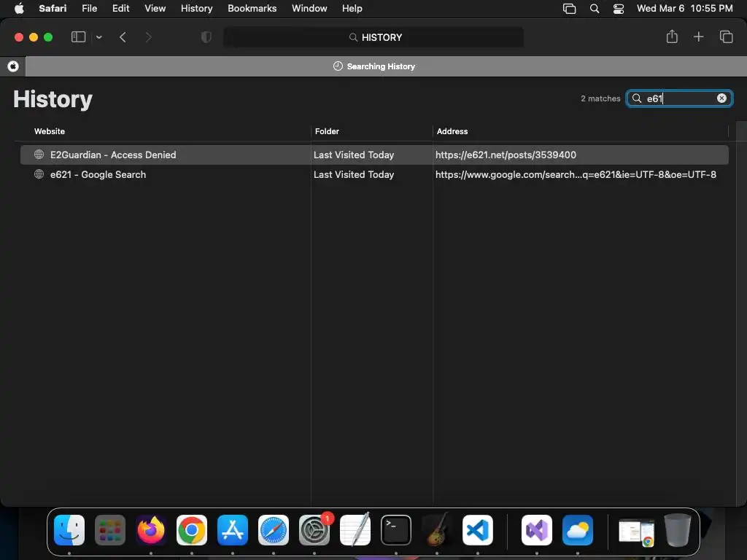Open the minimized window thumbnail in Dock
Screen dimensions: 747x560
pos(636,532)
